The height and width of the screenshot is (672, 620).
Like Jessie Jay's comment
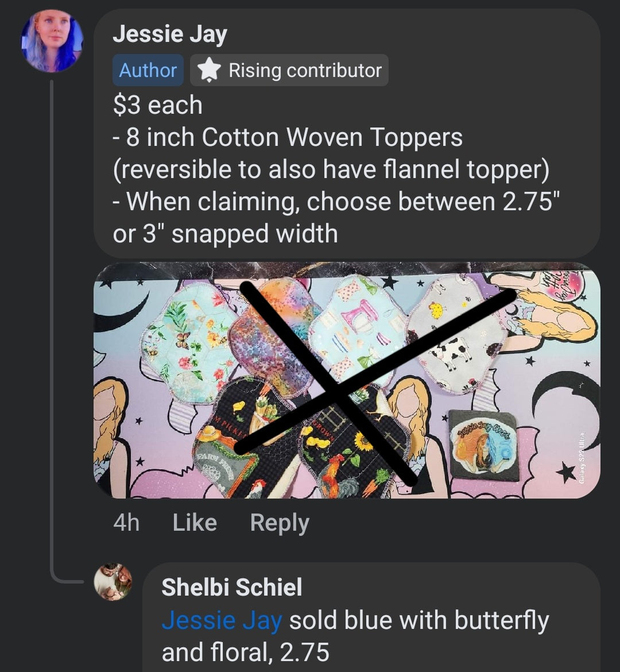point(194,523)
